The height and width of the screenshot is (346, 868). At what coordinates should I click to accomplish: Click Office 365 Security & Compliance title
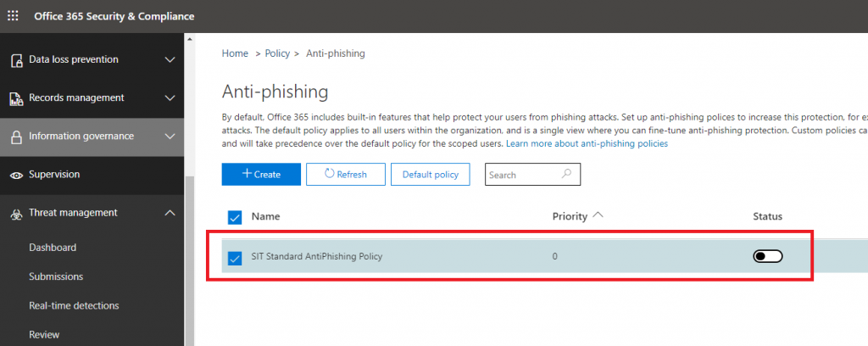114,16
